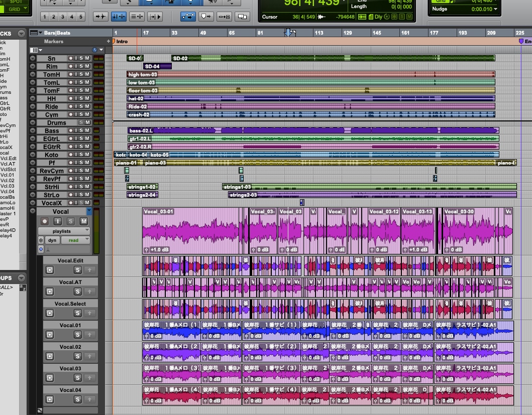Click the sample-based waveform icon in counter
The image size is (532, 415).
coord(322,17)
